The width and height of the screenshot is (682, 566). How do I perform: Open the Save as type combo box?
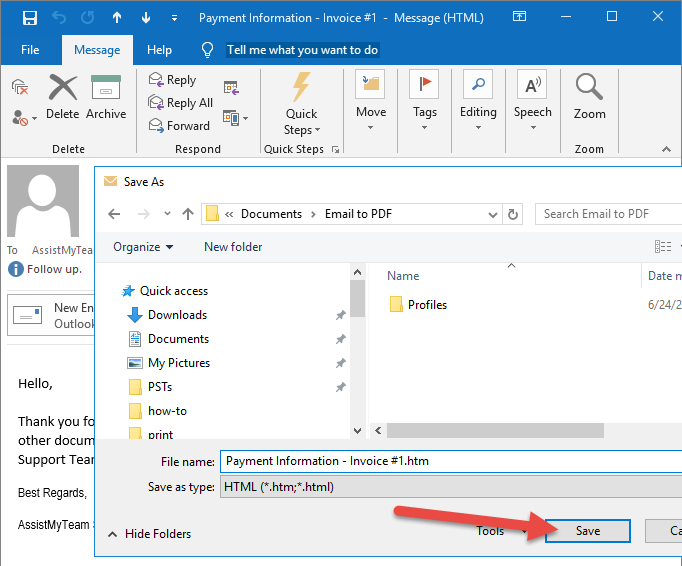coord(450,487)
